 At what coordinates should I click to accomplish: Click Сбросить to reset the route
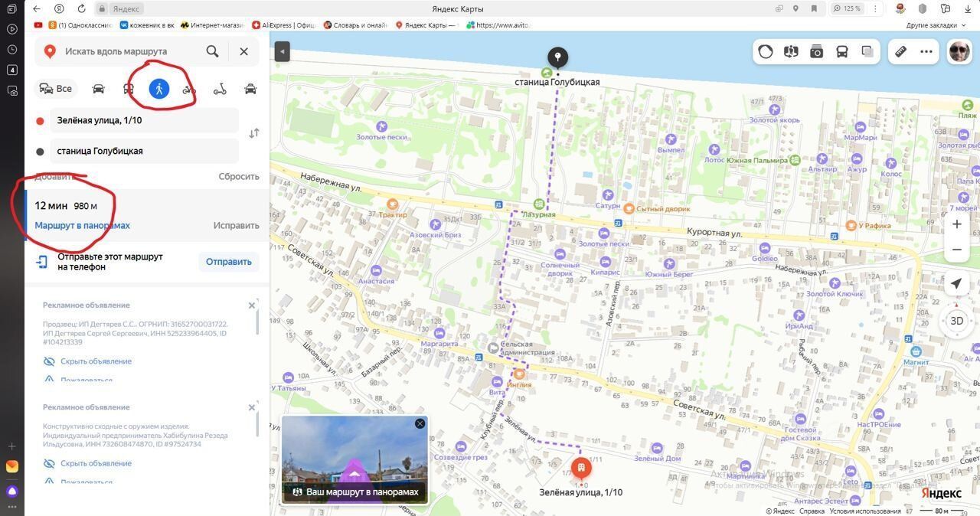(239, 176)
